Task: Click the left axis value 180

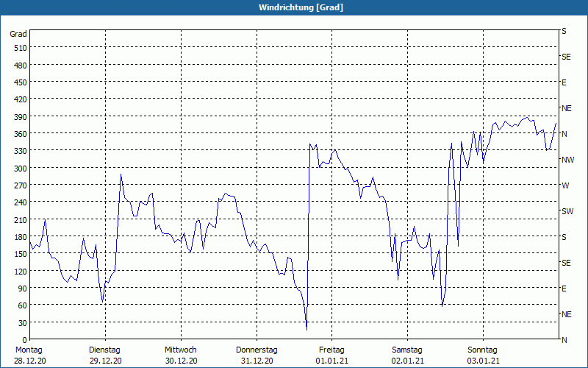Action: click(21, 237)
